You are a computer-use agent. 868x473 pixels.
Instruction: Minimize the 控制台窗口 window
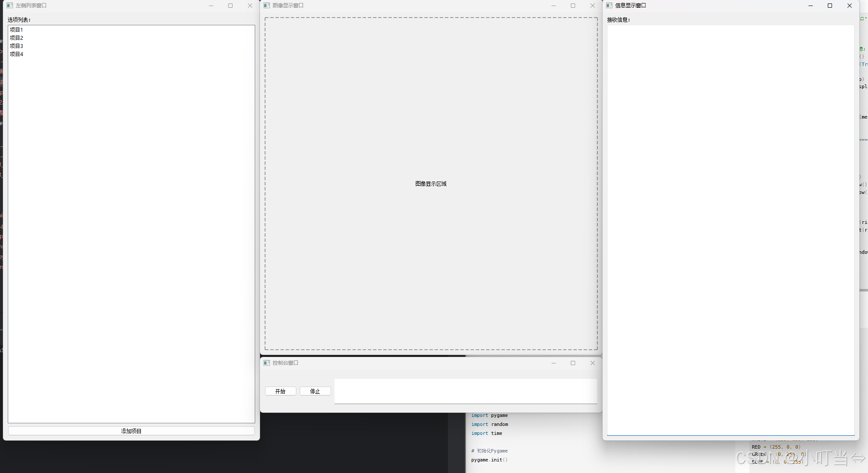[553, 363]
